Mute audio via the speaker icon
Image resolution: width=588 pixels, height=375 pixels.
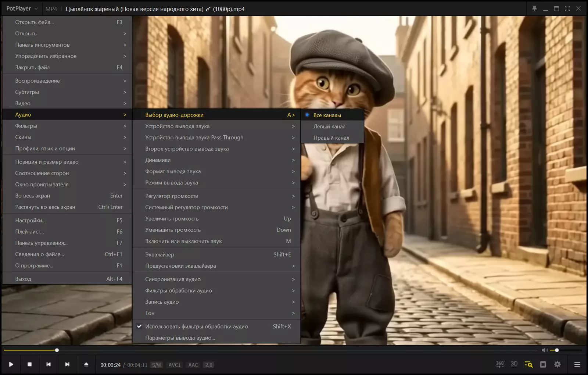pos(545,350)
